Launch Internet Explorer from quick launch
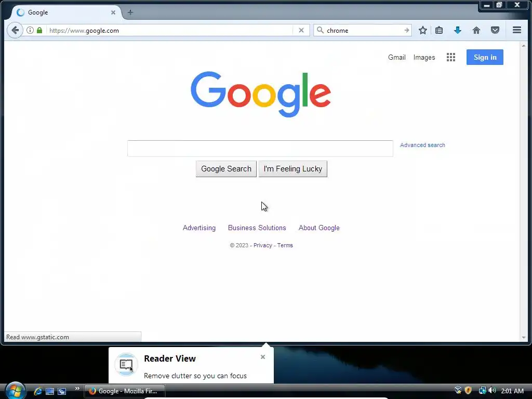Viewport: 532px width, 399px height. point(37,391)
